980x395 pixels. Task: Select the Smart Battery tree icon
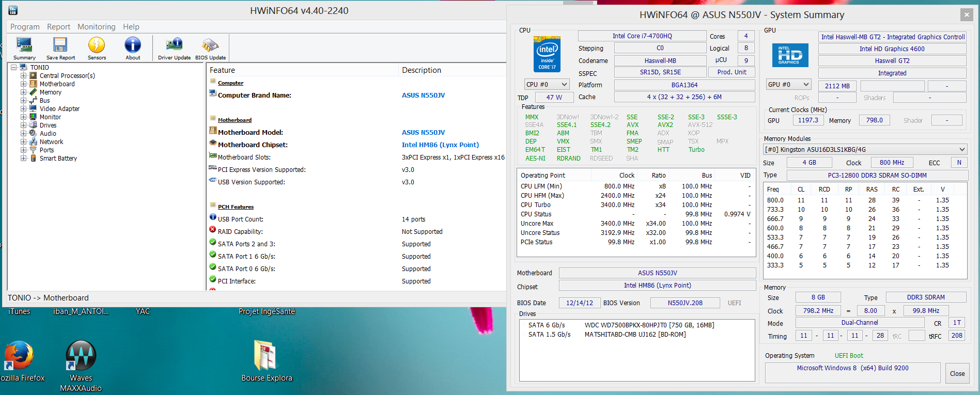click(33, 159)
